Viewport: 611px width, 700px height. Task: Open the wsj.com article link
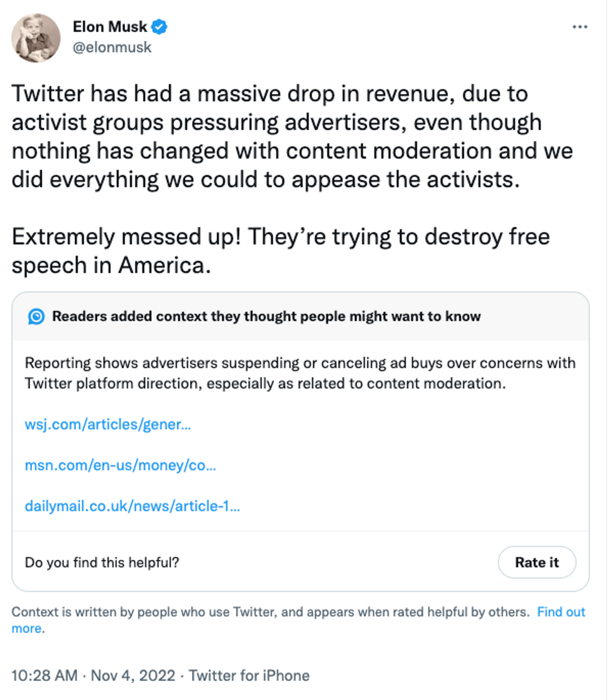click(108, 424)
